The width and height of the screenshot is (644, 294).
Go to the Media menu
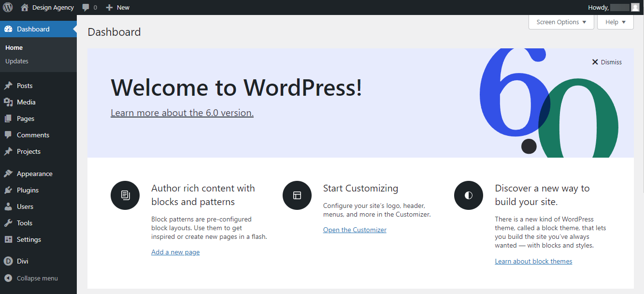pos(26,102)
